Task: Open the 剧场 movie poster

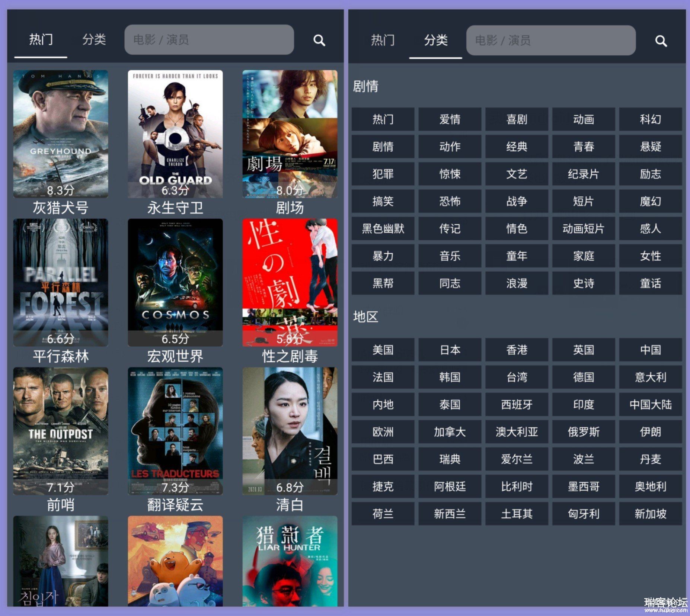Action: tap(290, 134)
